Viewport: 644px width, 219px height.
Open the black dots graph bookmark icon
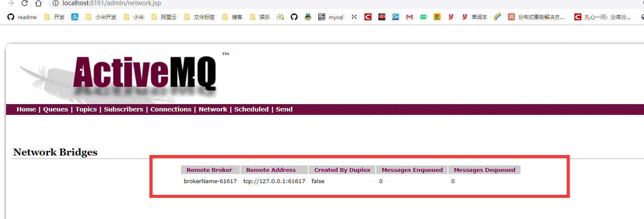354,17
